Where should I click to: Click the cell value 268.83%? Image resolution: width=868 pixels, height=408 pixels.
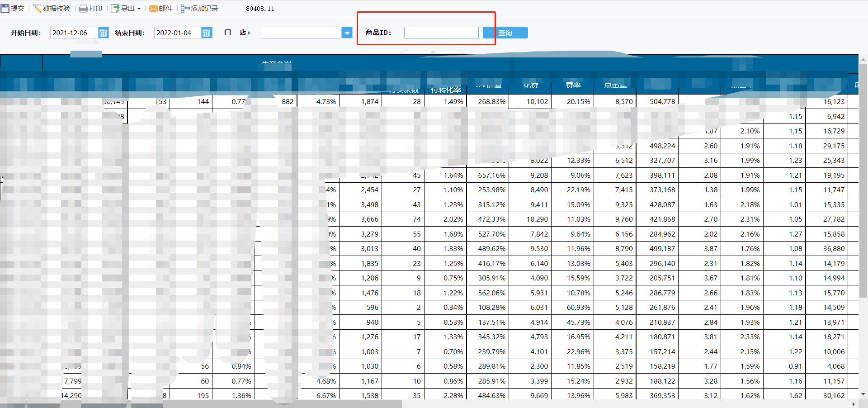point(491,102)
